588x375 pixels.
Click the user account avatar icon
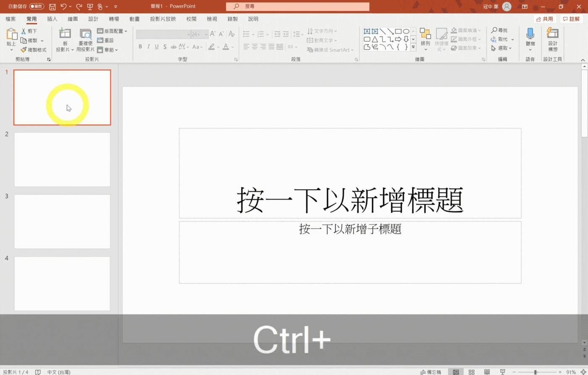[507, 7]
